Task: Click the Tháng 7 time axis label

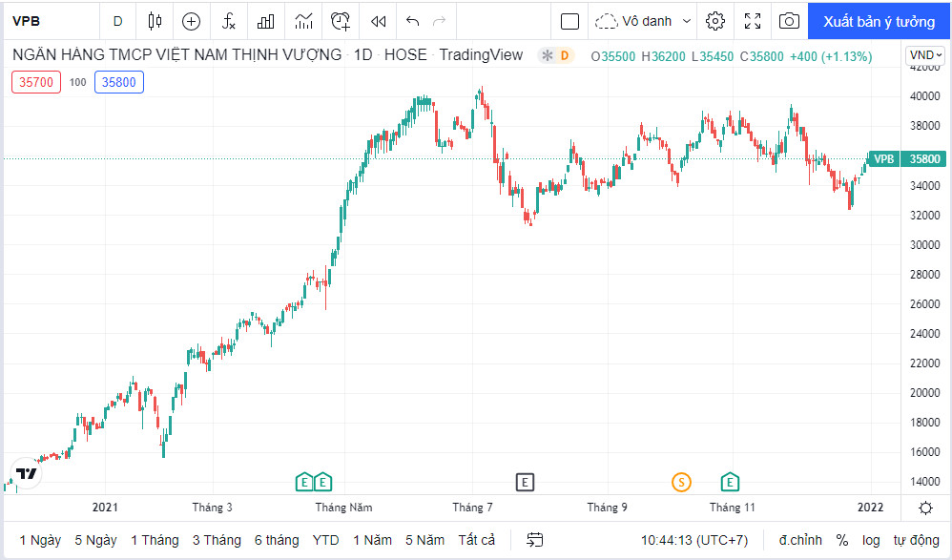Action: point(472,508)
